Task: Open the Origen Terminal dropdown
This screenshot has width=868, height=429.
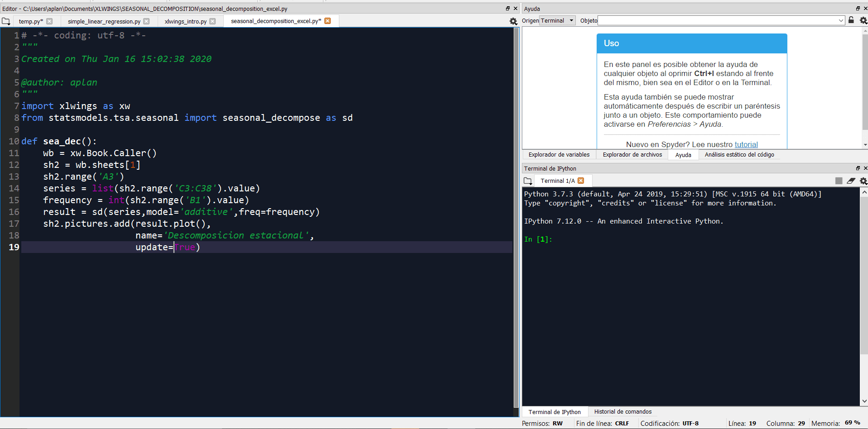Action: (x=557, y=20)
